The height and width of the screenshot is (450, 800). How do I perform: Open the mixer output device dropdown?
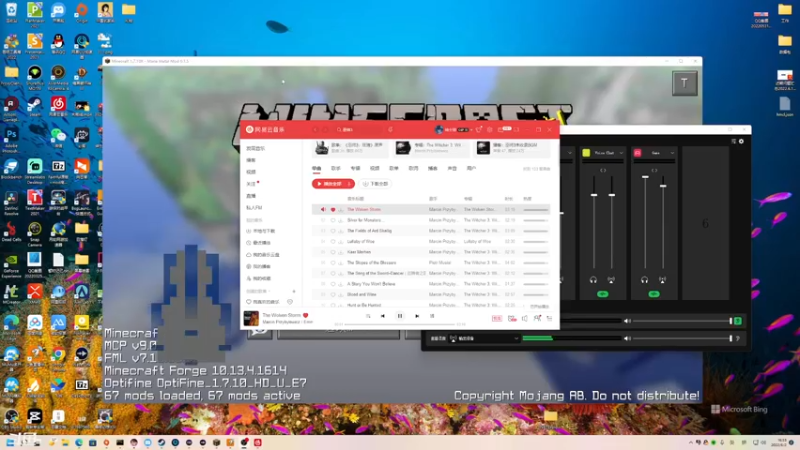pos(484,338)
